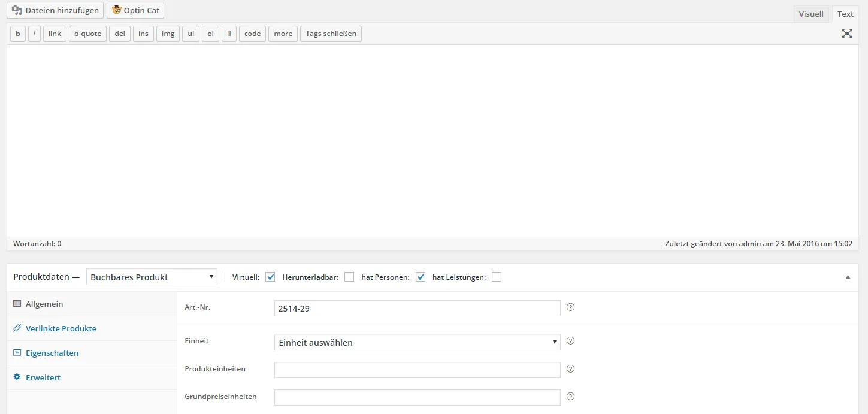Screen dimensions: 868x414
Task: Click the Optin Cat button
Action: [x=135, y=10]
